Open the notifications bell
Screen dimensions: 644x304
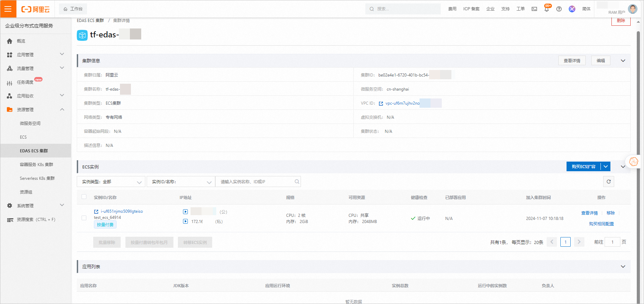click(547, 9)
